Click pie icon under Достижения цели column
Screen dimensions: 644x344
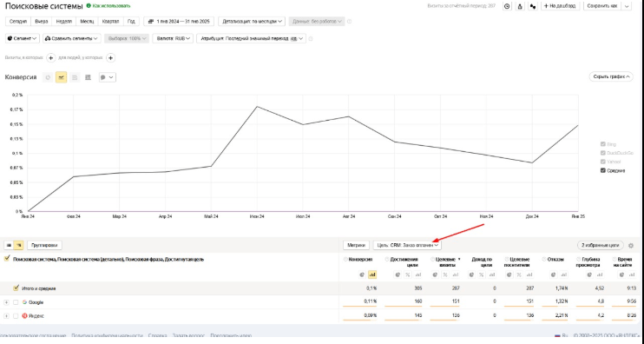point(398,275)
